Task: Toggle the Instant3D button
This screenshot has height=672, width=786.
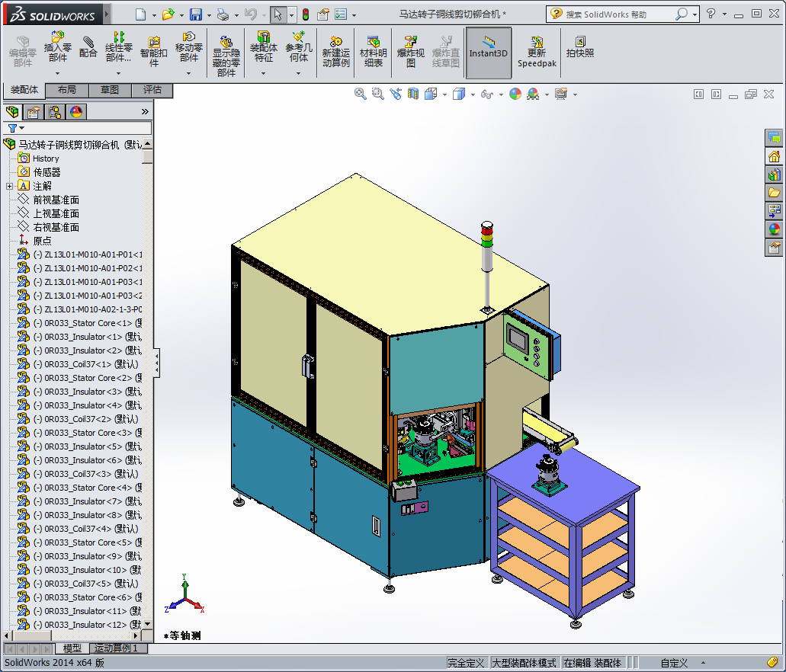Action: click(x=488, y=52)
